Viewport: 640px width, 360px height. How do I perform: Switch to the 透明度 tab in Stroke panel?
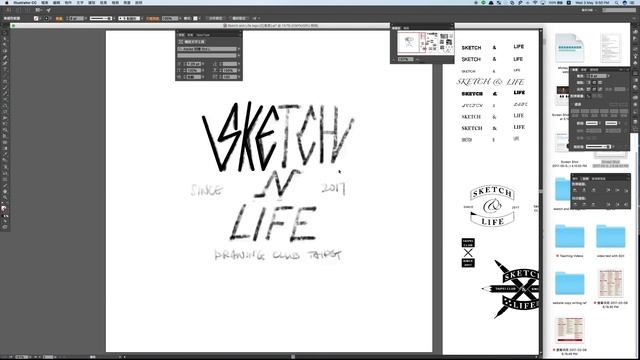594,70
